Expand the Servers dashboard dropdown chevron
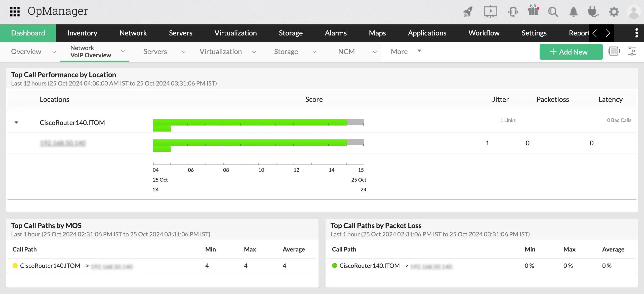Screen dimensions: 644x294 tap(183, 52)
